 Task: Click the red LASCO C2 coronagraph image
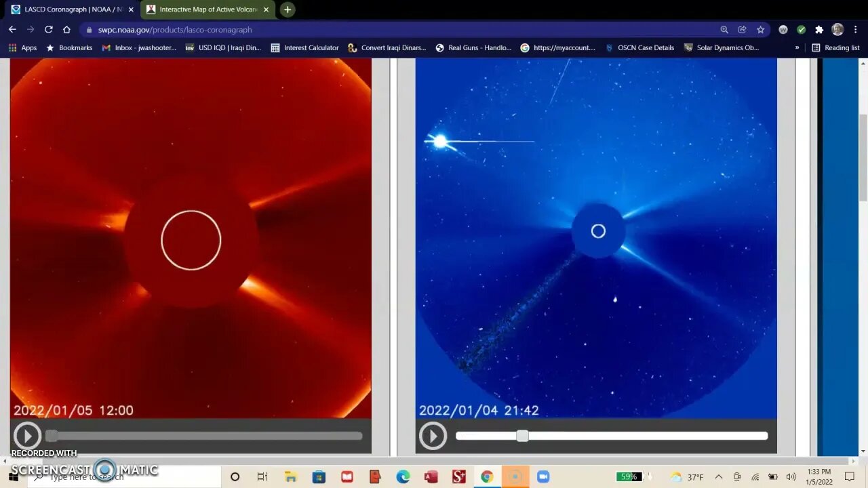point(191,239)
